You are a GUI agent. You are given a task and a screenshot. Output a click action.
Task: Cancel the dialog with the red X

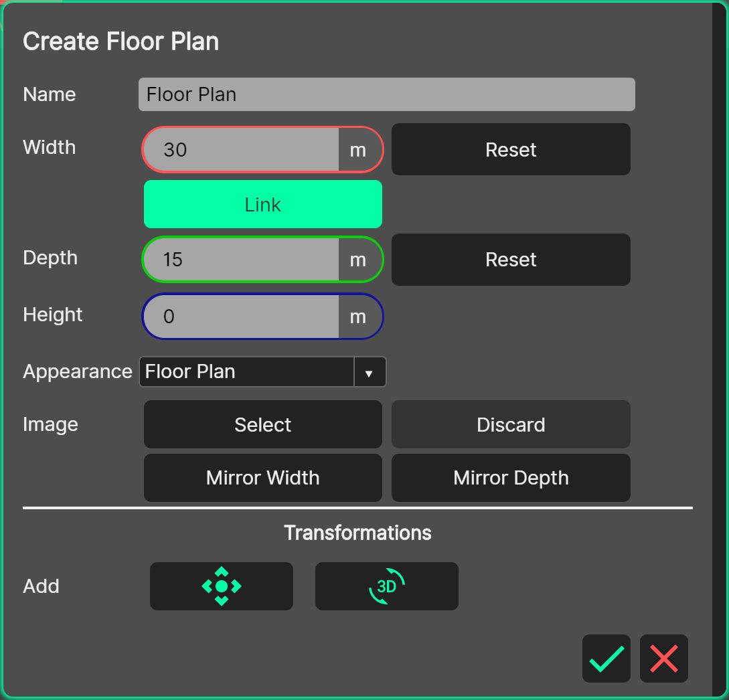(664, 659)
